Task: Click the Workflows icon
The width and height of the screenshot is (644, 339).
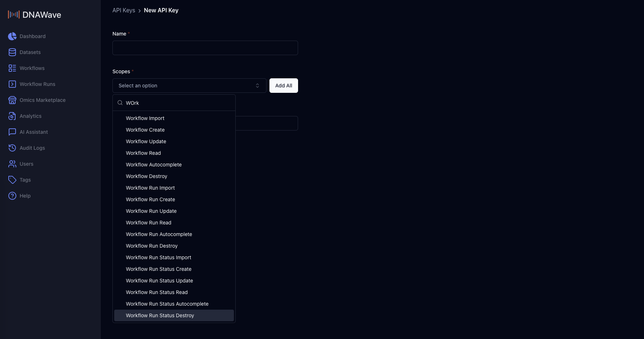Action: click(x=12, y=68)
